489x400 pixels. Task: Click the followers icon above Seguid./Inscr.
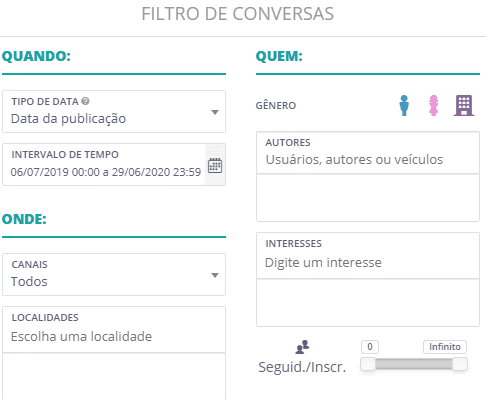pos(302,347)
